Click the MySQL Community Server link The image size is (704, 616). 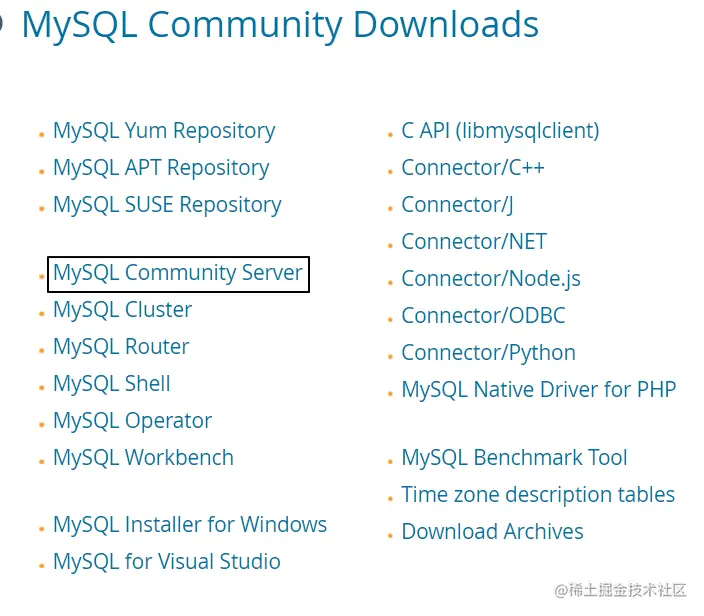(x=178, y=273)
